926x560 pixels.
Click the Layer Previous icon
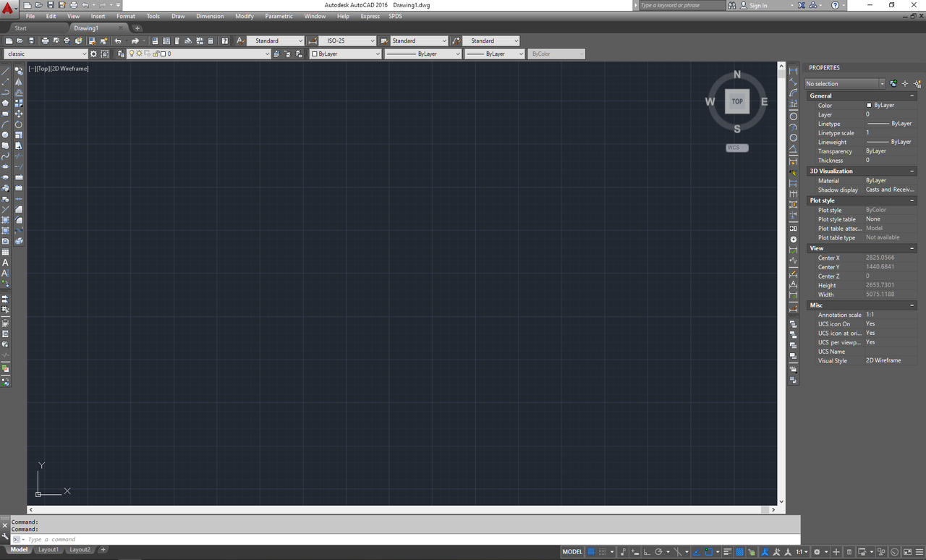pos(288,54)
